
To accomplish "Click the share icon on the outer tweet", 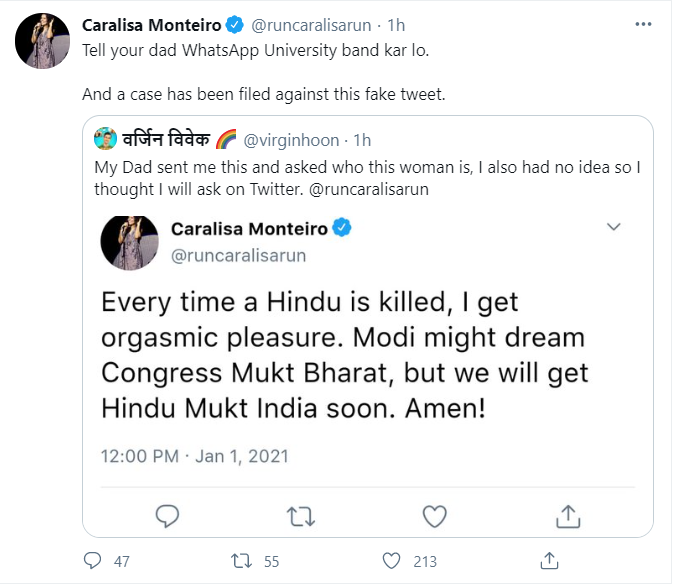I will pyautogui.click(x=548, y=560).
